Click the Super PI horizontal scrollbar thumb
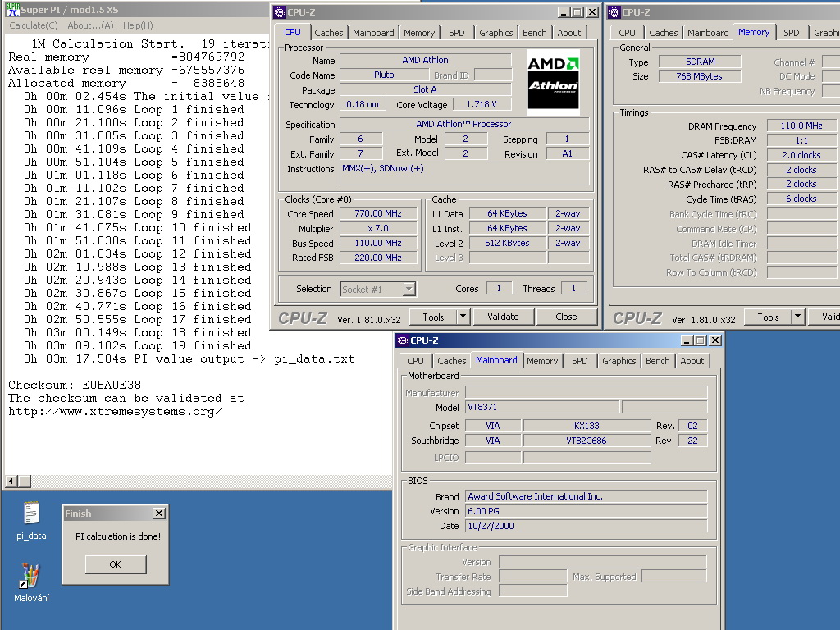 coord(25,481)
